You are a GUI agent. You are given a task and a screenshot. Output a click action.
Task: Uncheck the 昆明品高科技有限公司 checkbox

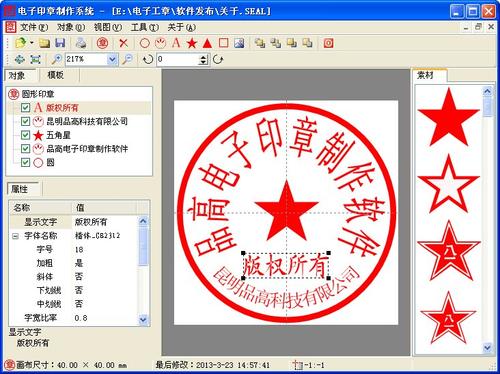click(25, 121)
